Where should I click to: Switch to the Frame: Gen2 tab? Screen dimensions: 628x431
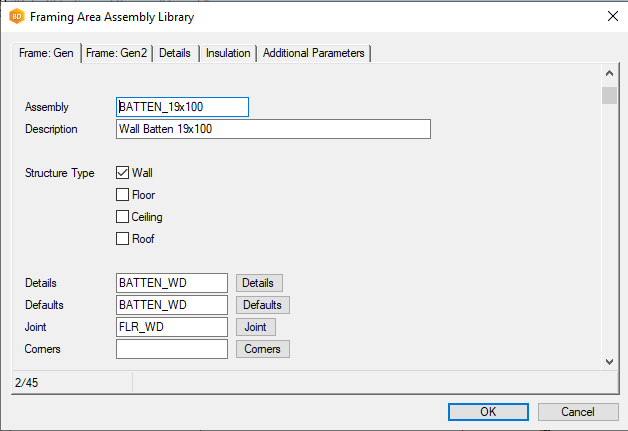coord(118,53)
